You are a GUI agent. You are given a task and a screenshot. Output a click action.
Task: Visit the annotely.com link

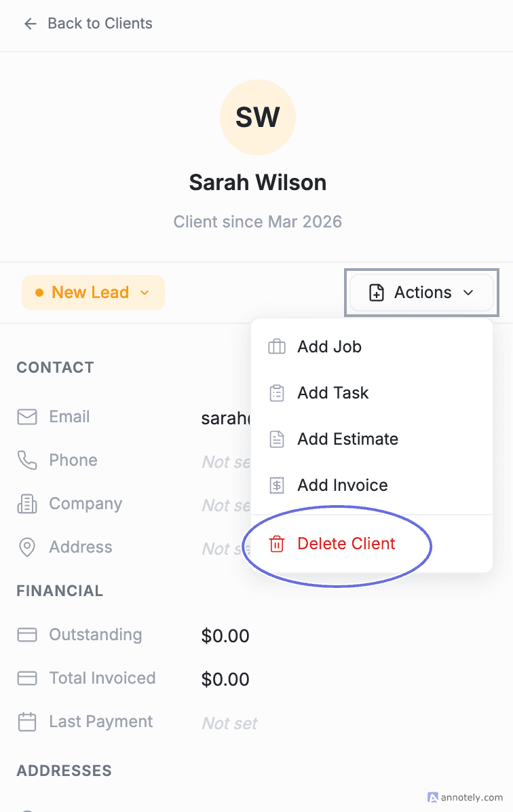pyautogui.click(x=465, y=797)
